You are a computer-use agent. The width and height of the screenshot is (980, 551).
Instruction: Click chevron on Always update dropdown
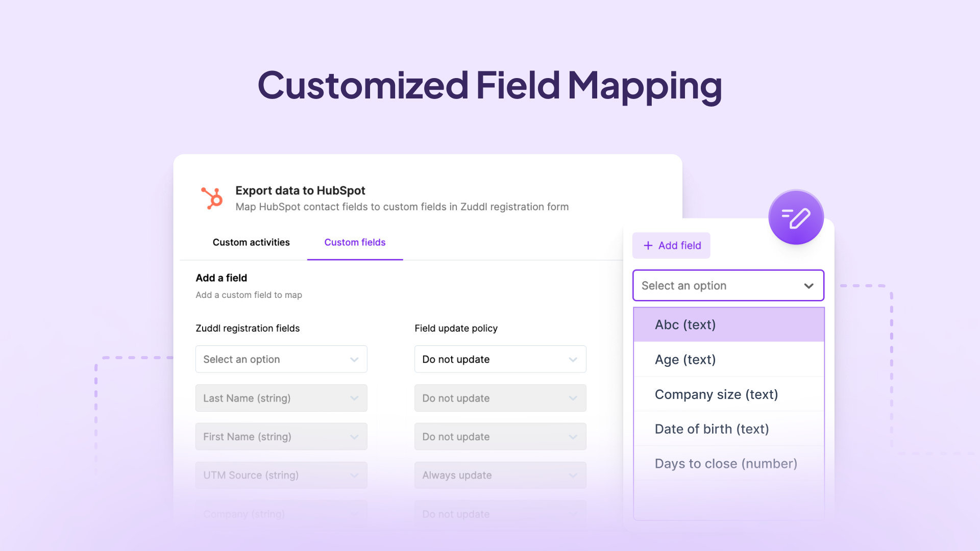pyautogui.click(x=573, y=475)
